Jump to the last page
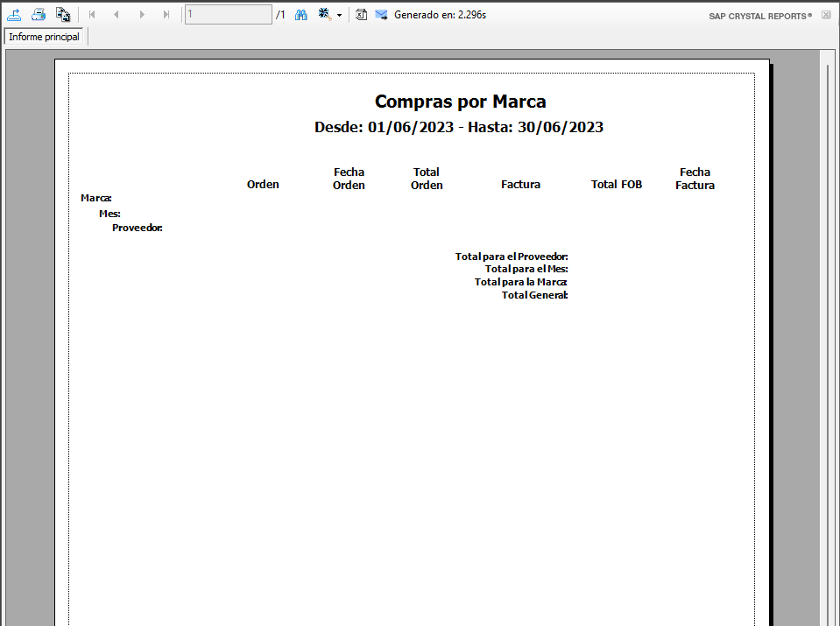Screen dimensions: 840x626 [166, 14]
